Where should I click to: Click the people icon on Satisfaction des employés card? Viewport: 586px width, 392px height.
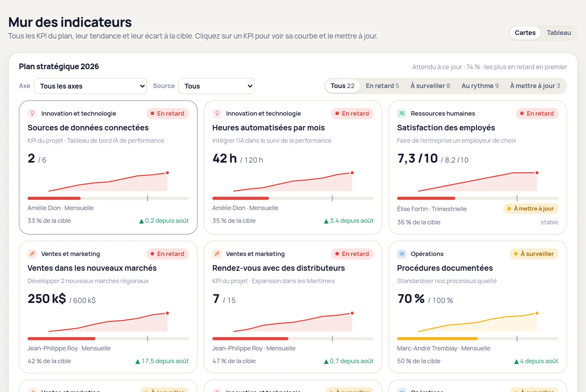[402, 114]
